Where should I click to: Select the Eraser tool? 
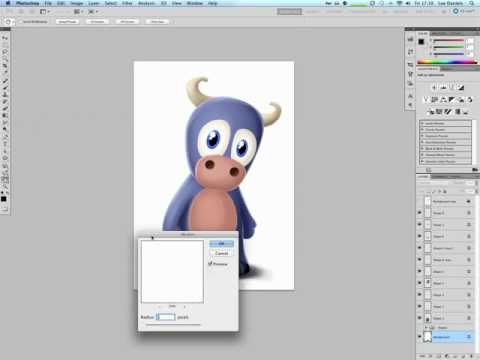[x=6, y=108]
